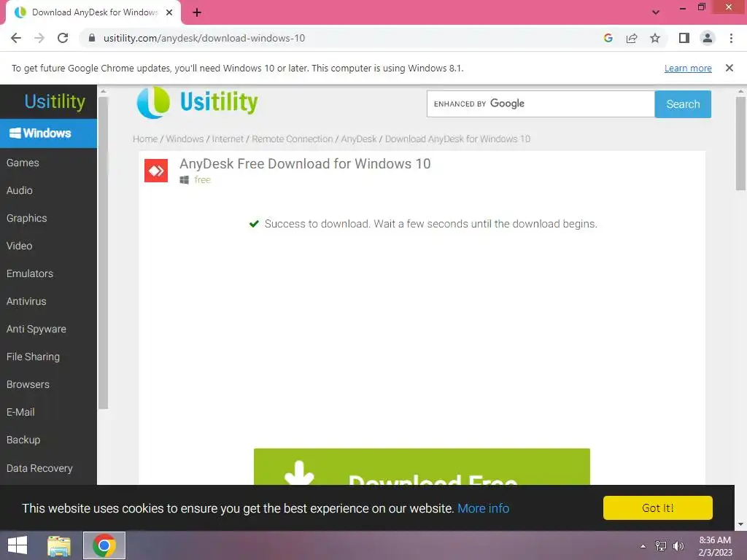The height and width of the screenshot is (560, 747).
Task: Click the Remote Connection breadcrumb link
Action: coord(292,139)
